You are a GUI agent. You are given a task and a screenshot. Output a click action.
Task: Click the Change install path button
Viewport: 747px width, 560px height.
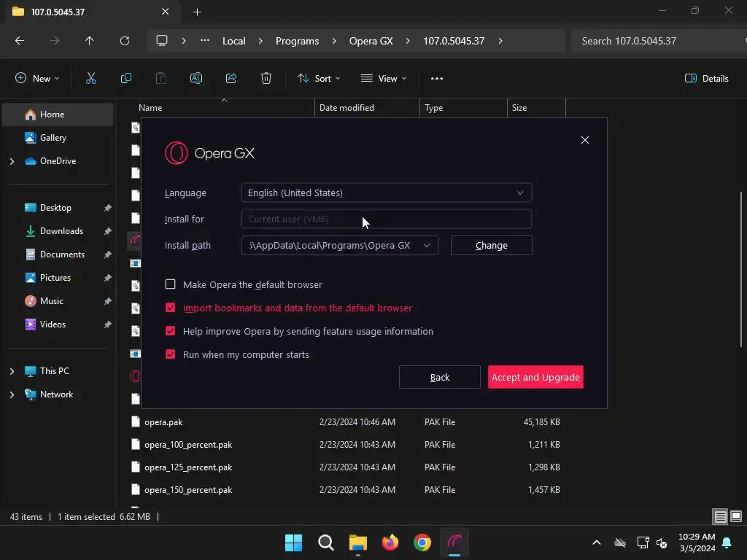[491, 245]
